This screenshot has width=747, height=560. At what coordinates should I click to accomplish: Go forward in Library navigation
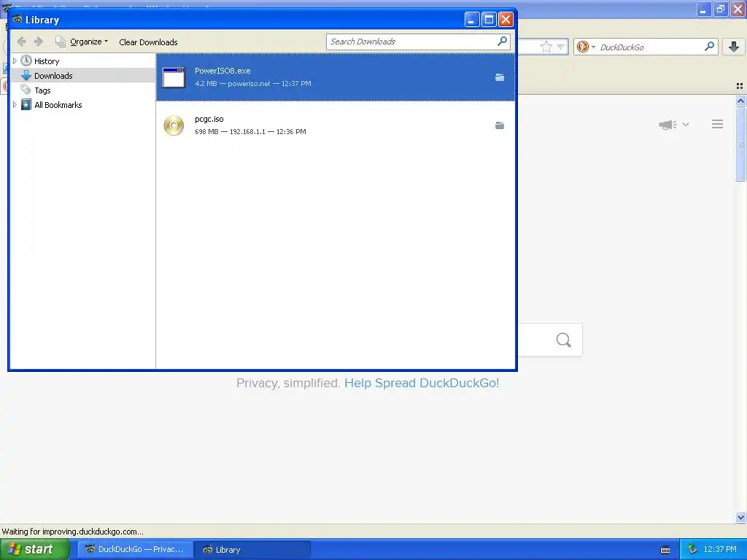click(39, 42)
